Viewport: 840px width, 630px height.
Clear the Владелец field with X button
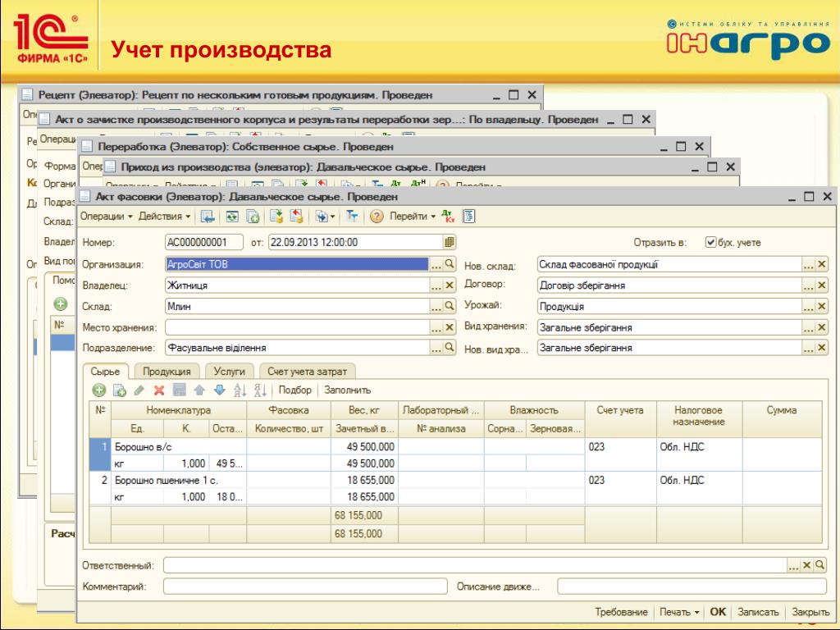click(x=449, y=285)
